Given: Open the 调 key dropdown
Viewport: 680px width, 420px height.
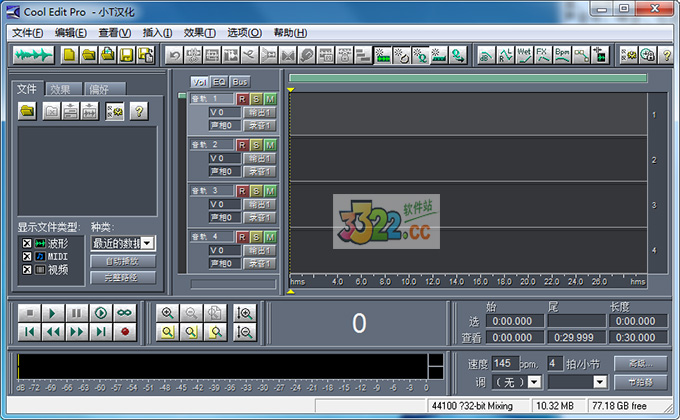Looking at the screenshot, I should pos(534,382).
